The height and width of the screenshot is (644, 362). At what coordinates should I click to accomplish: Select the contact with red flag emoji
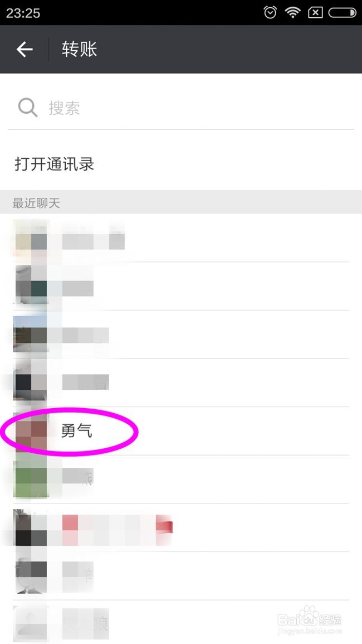tap(181, 528)
